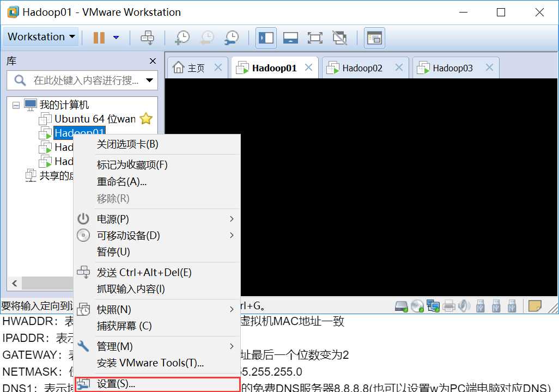
Task: Click the sound card status bar icon
Action: [464, 306]
